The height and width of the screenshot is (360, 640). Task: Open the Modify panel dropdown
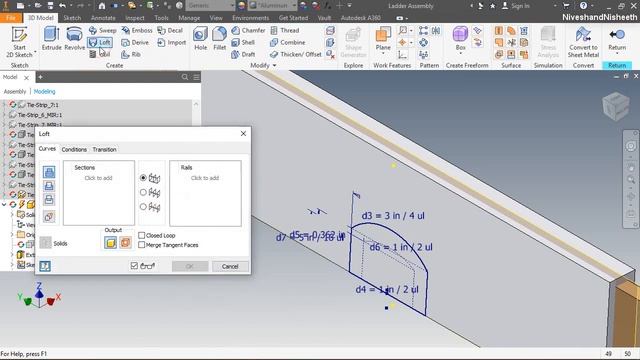[x=263, y=65]
